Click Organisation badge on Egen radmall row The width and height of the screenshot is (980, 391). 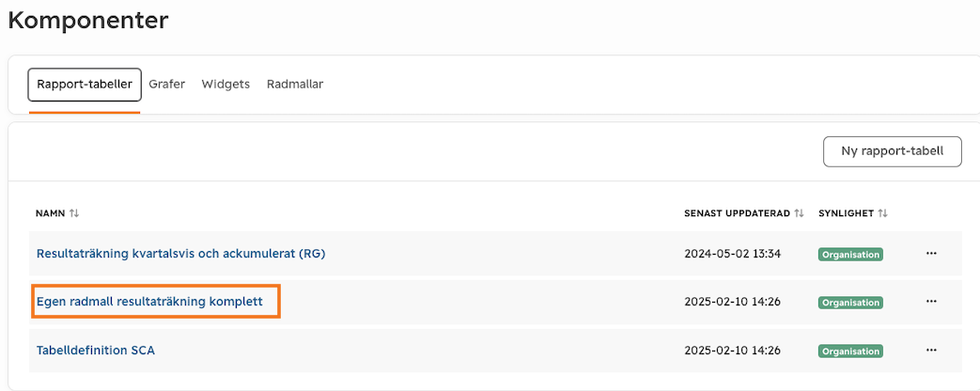850,303
